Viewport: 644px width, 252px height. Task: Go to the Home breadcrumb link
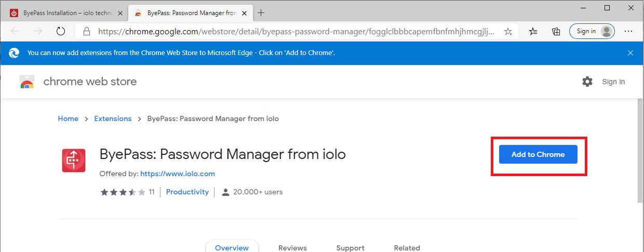click(68, 118)
